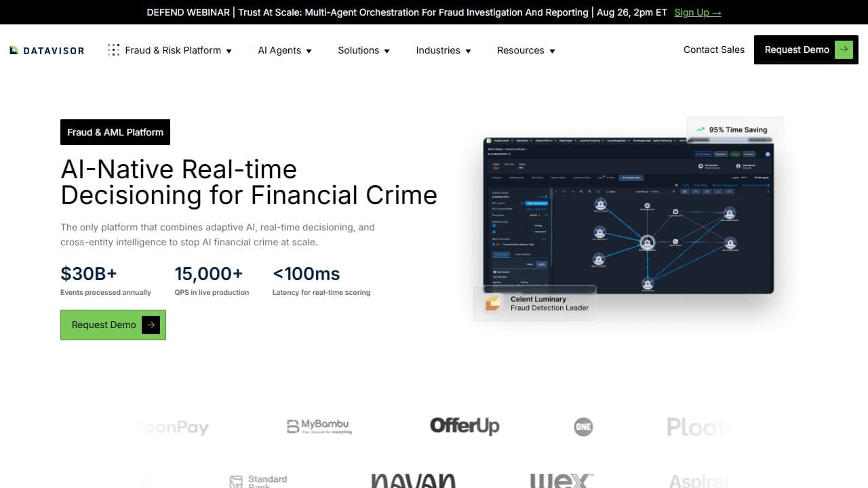Viewport: 868px width, 488px height.
Task: Expand the Resources menu
Action: click(526, 50)
